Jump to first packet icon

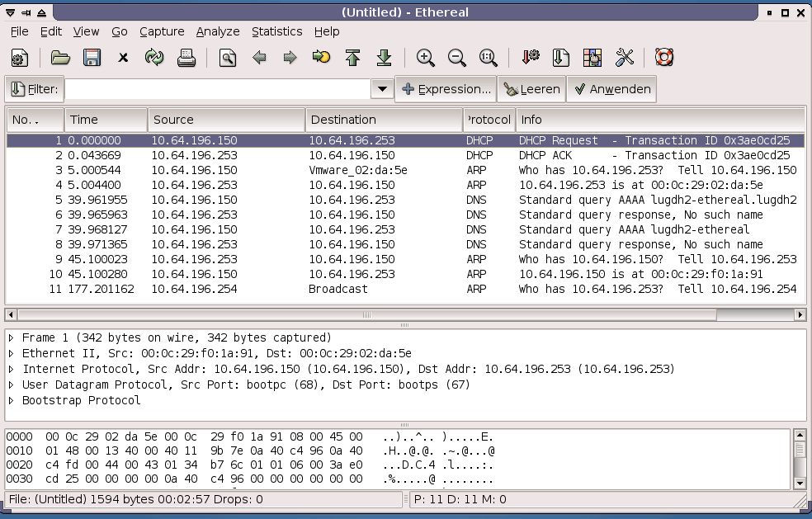pos(352,58)
